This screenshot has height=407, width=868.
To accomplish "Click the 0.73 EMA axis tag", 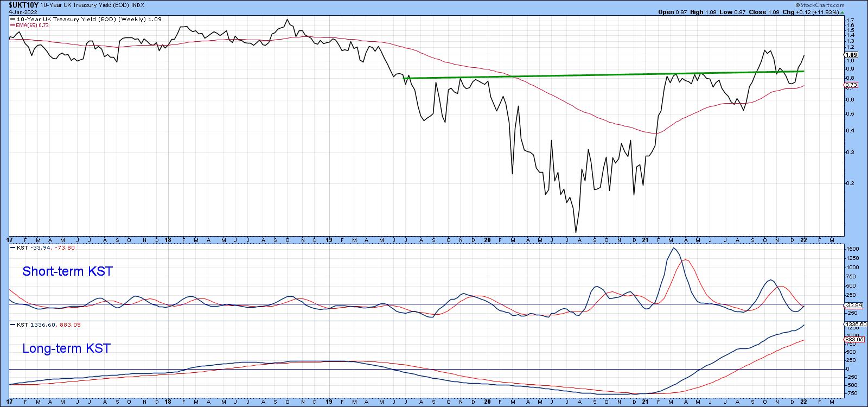I will (x=851, y=85).
